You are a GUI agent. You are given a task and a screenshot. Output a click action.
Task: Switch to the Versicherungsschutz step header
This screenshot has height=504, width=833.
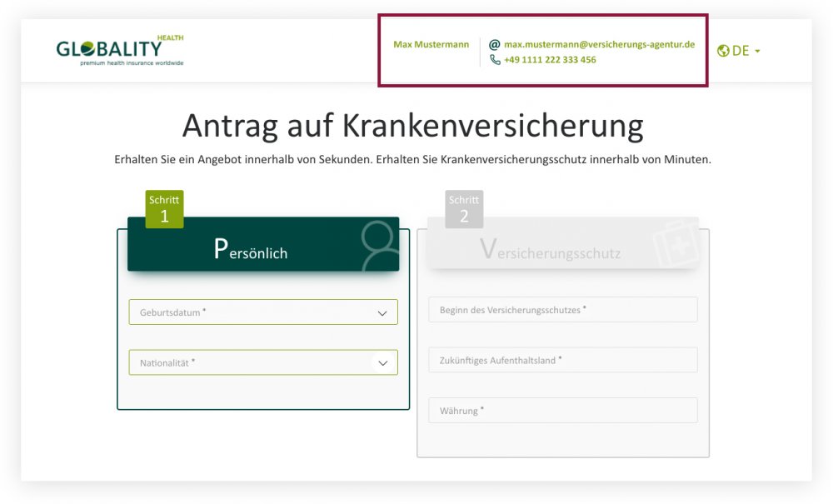point(551,249)
